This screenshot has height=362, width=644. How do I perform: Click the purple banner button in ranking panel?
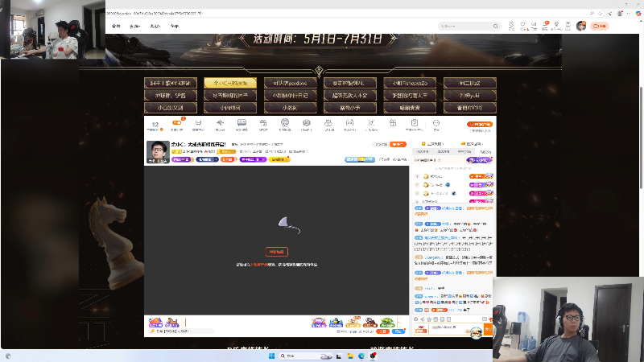(x=479, y=160)
